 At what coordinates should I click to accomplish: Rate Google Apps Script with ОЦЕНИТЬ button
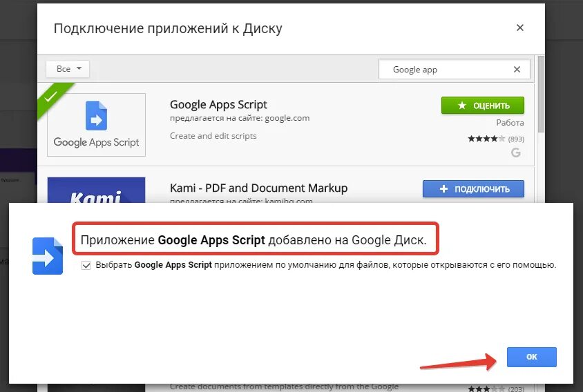[x=483, y=106]
